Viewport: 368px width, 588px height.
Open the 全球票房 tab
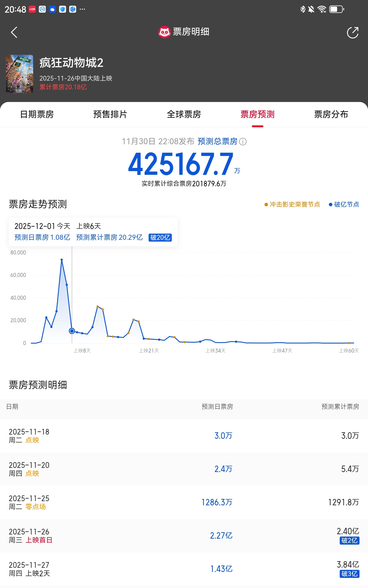pyautogui.click(x=184, y=114)
